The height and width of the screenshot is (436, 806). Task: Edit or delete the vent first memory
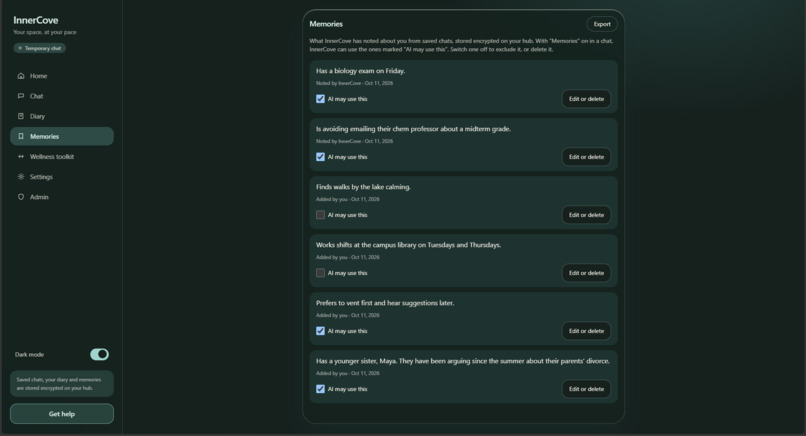pyautogui.click(x=586, y=331)
